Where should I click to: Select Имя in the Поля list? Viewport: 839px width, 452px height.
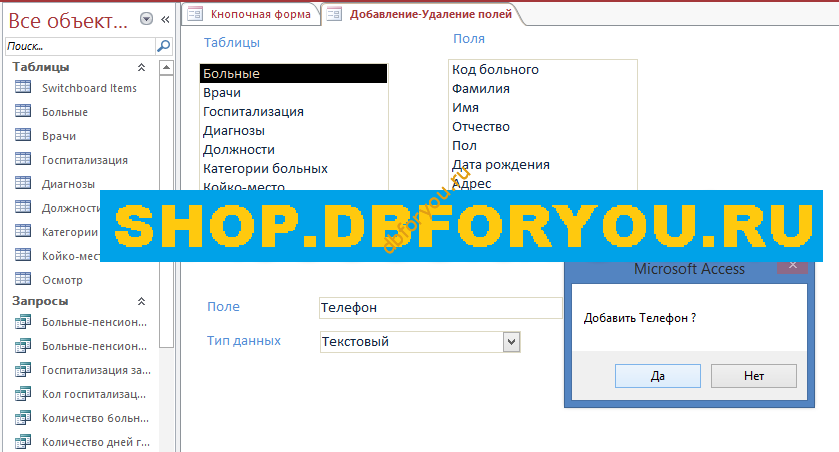pos(543,108)
